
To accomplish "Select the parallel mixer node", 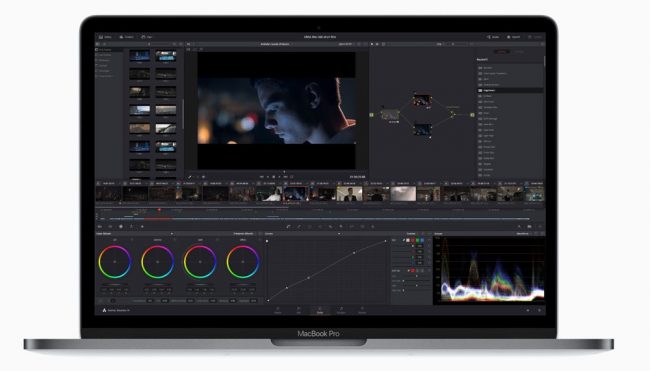I will tap(453, 114).
